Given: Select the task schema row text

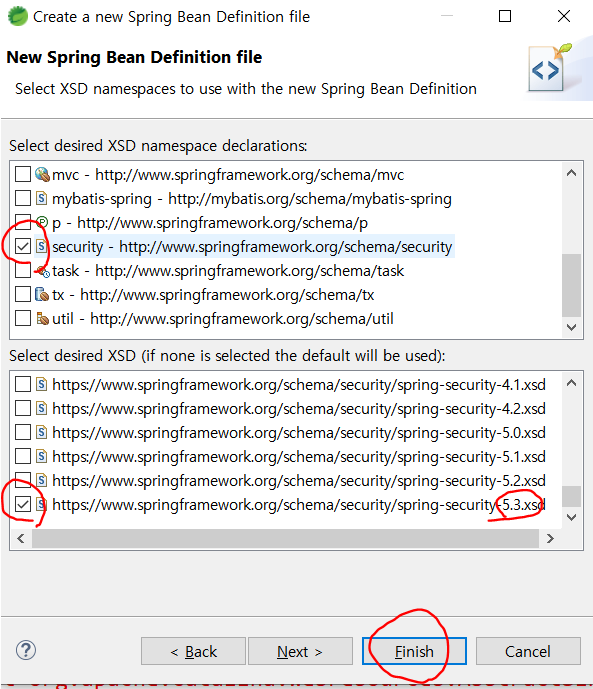Looking at the screenshot, I should pyautogui.click(x=228, y=271).
